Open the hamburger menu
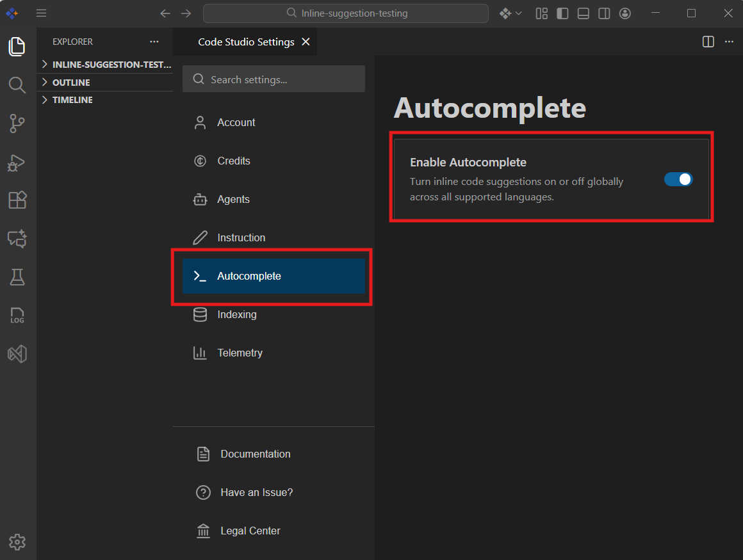The width and height of the screenshot is (743, 560). pyautogui.click(x=41, y=13)
